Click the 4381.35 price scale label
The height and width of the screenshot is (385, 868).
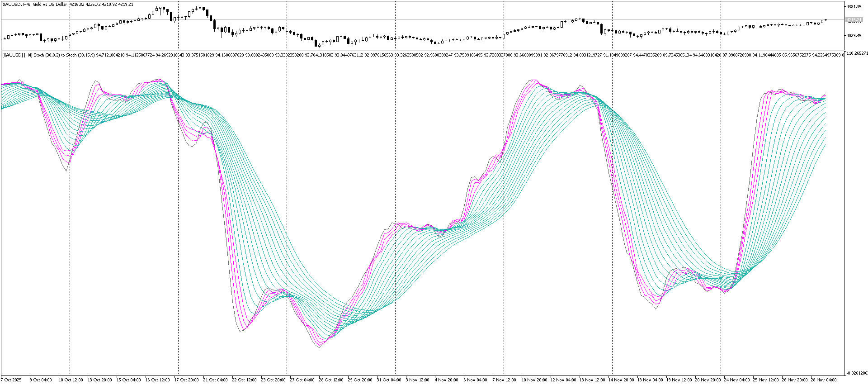854,6
